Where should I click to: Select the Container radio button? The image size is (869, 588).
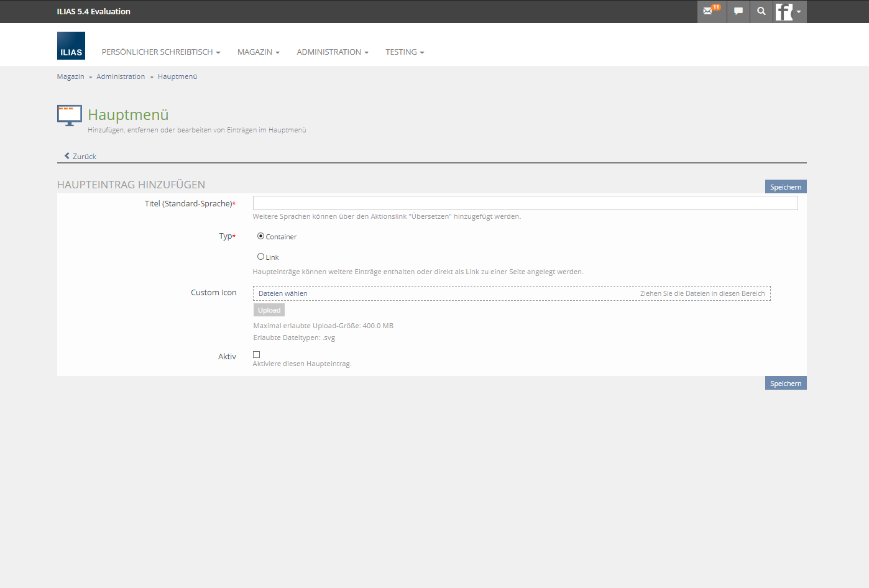click(260, 236)
